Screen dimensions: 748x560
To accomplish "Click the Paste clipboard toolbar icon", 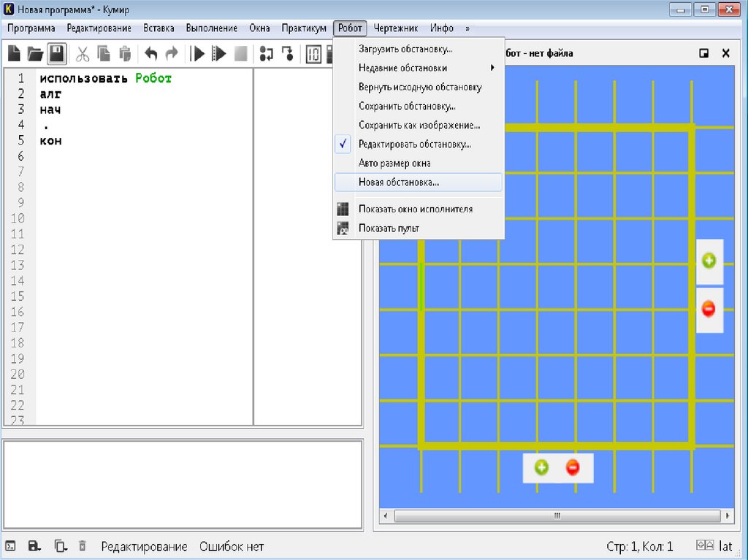I will (125, 53).
